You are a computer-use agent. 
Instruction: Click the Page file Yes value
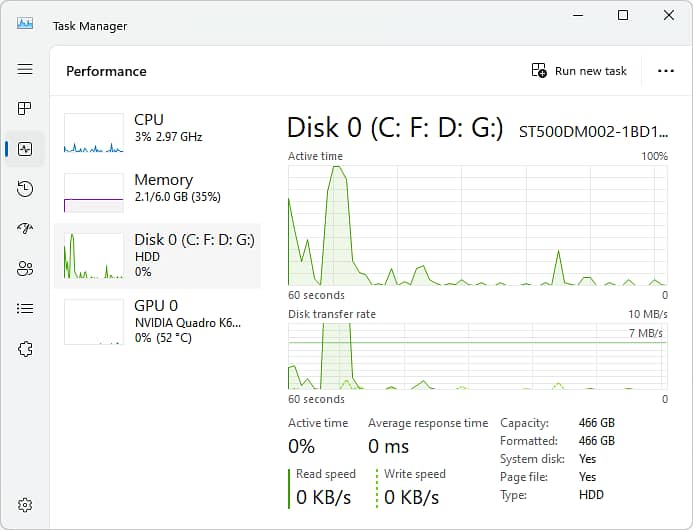587,477
